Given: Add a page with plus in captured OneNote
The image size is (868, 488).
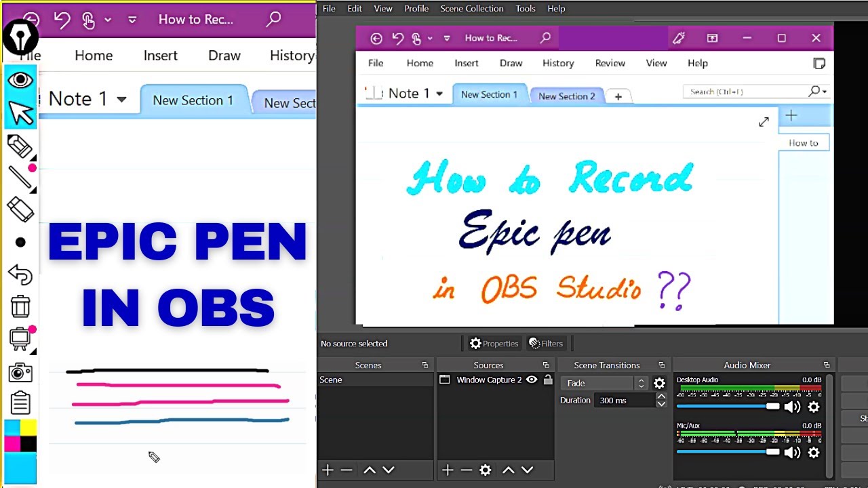Looking at the screenshot, I should 791,116.
